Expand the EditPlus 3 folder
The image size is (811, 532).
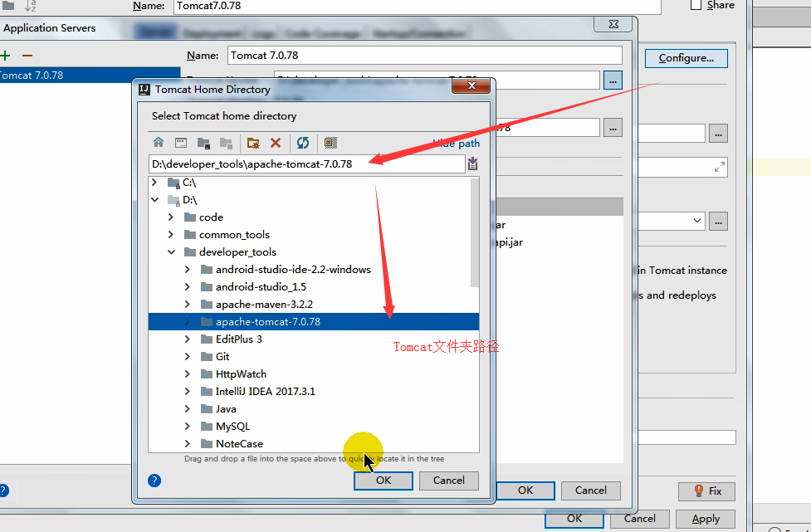coord(188,339)
